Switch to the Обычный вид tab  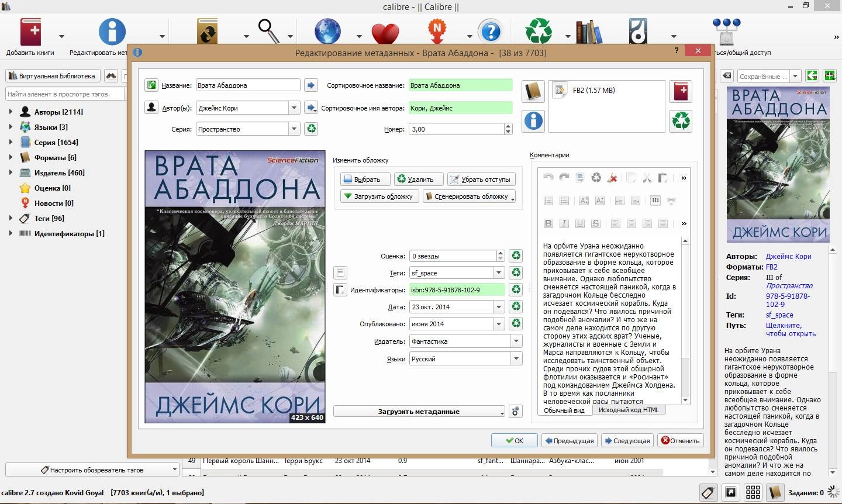[x=564, y=410]
